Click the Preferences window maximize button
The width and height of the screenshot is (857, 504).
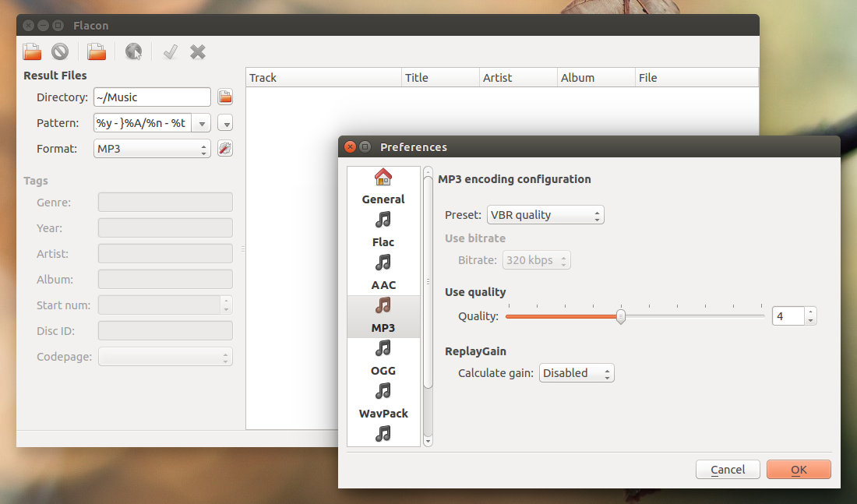coord(365,146)
